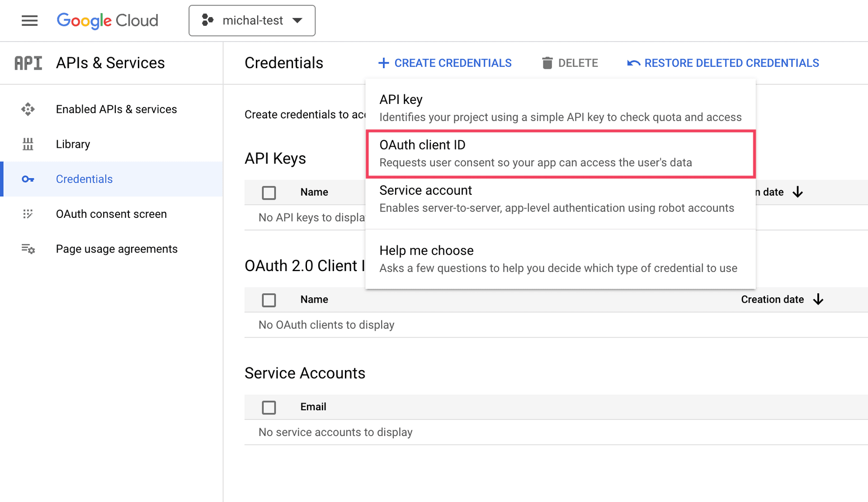Click the OAuth consent screen icon
The height and width of the screenshot is (502, 868).
point(28,214)
